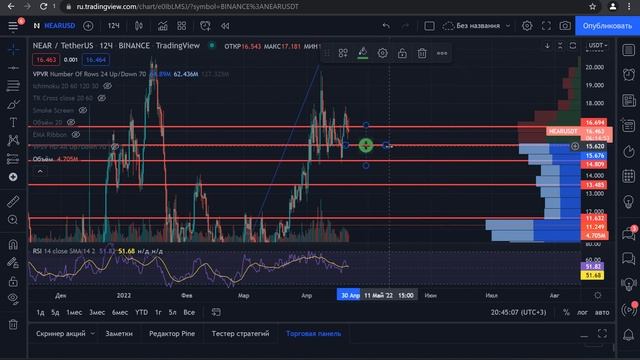Open the main hamburger menu

point(13,26)
